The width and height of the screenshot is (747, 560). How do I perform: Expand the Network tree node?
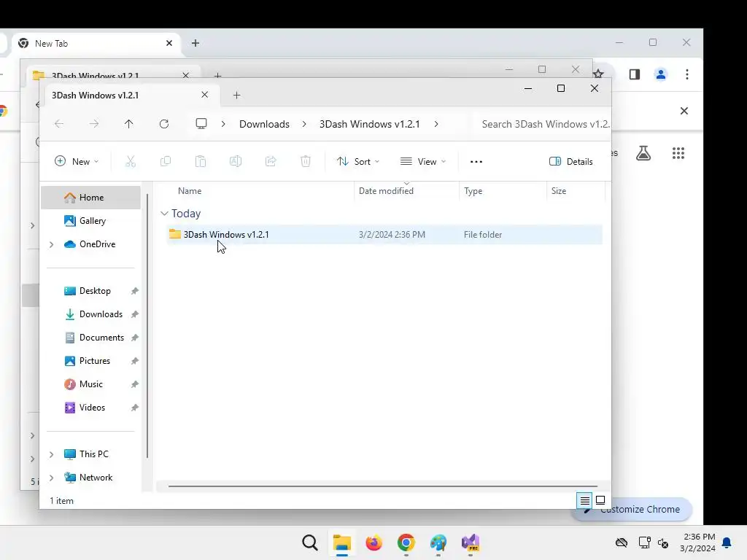pyautogui.click(x=52, y=478)
